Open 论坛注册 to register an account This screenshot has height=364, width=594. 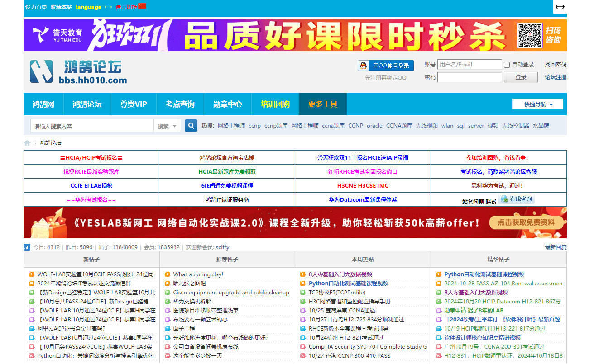[556, 77]
